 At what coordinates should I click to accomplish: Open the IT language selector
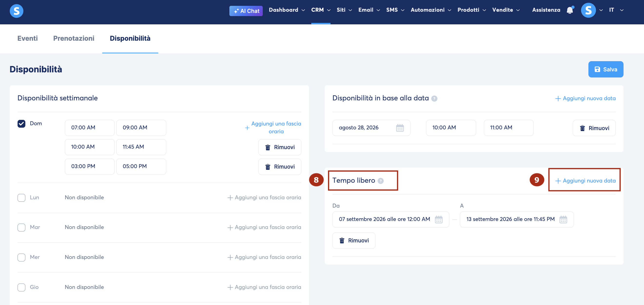tap(616, 10)
